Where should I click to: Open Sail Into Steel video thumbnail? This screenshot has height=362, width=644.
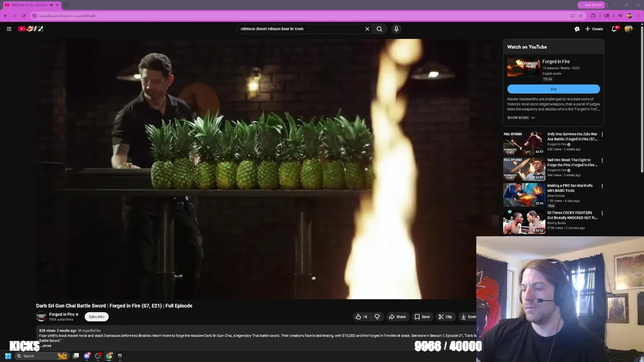pyautogui.click(x=524, y=169)
